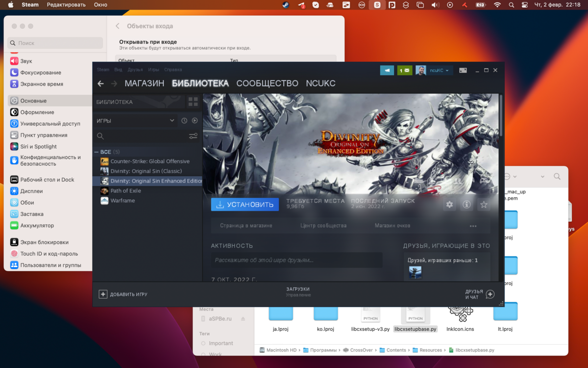Open Steam menu in macOS menu bar
588x368 pixels.
30,5
